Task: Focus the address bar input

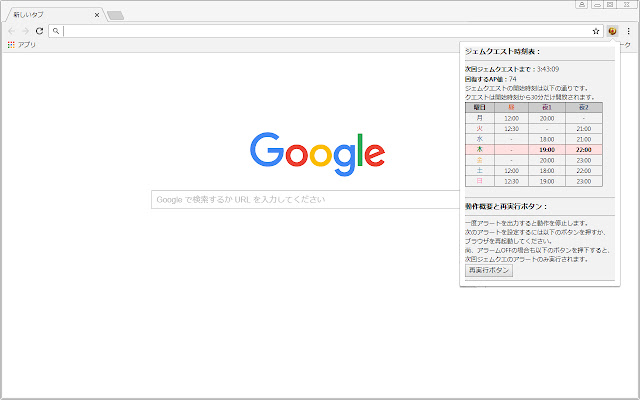Action: [x=327, y=31]
